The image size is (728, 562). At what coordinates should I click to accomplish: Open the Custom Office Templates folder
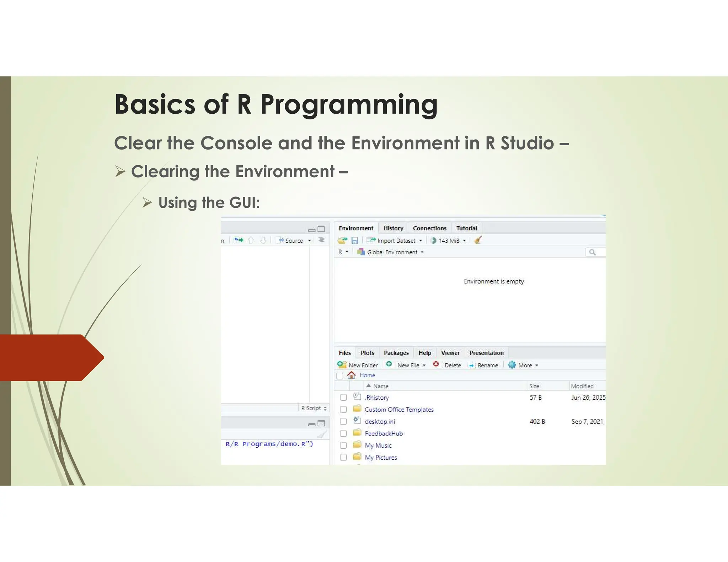pyautogui.click(x=399, y=410)
